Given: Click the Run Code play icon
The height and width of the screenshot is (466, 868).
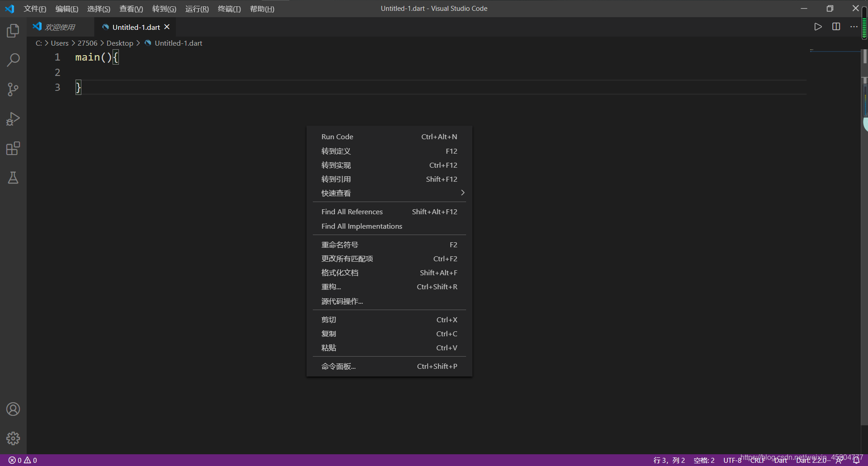Looking at the screenshot, I should point(818,27).
